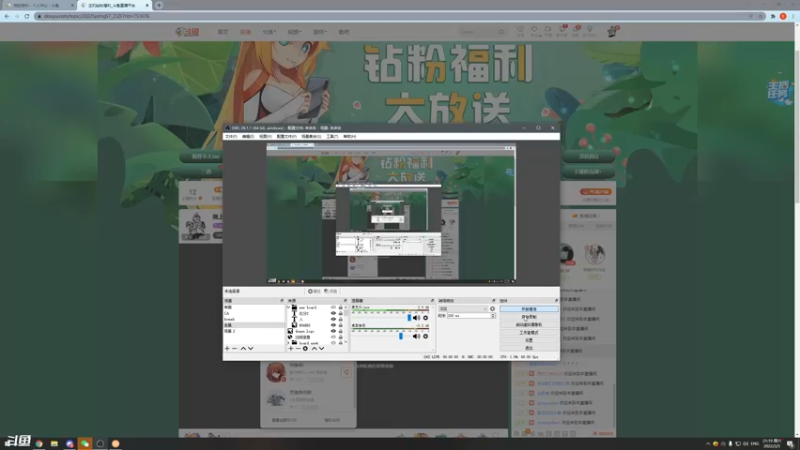Remove the selected source with the minus icon
The width and height of the screenshot is (800, 450).
click(297, 348)
